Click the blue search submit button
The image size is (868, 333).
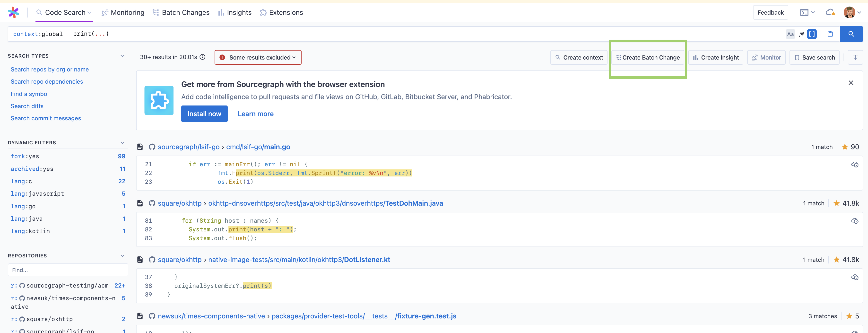851,34
